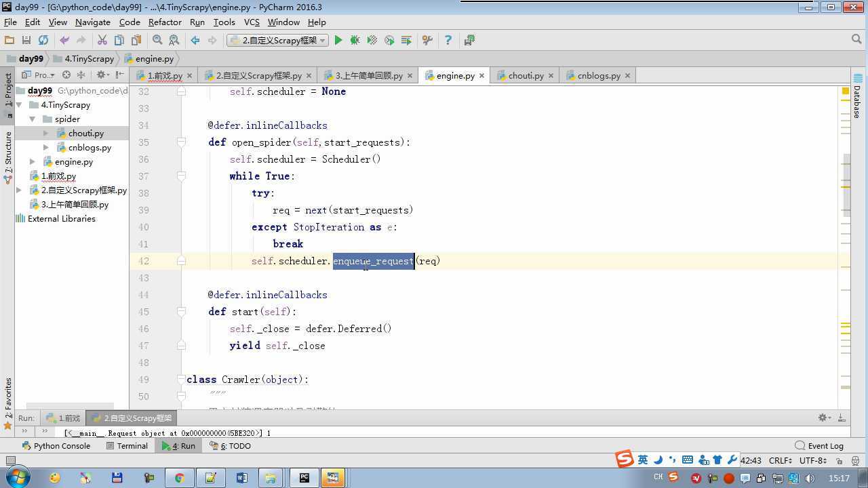The image size is (868, 488).
Task: Click the day99 breadcrumb
Action: point(25,59)
